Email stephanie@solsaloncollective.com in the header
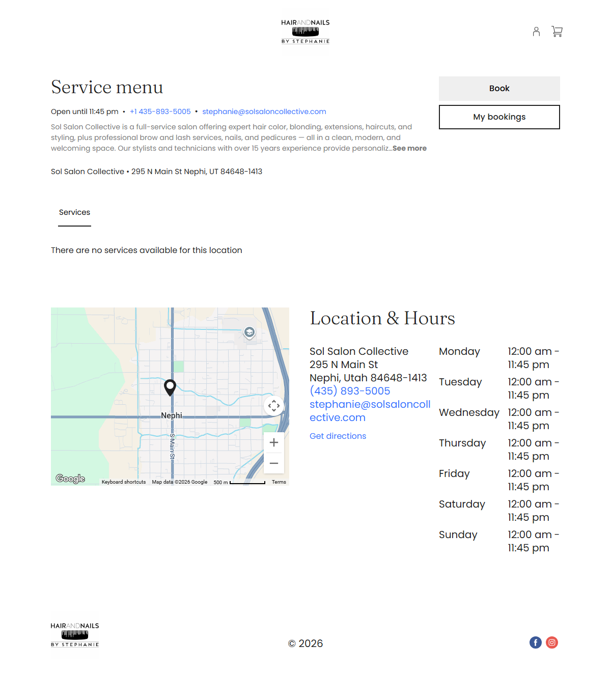 click(x=264, y=111)
